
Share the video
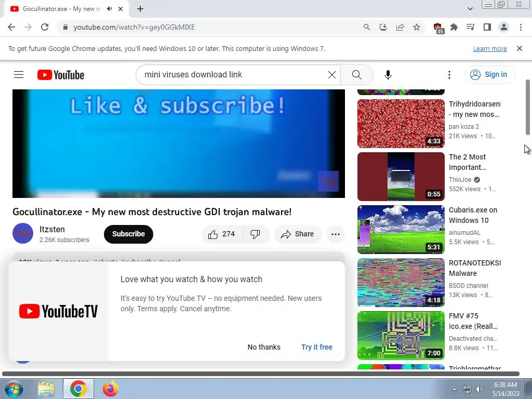[x=298, y=234]
